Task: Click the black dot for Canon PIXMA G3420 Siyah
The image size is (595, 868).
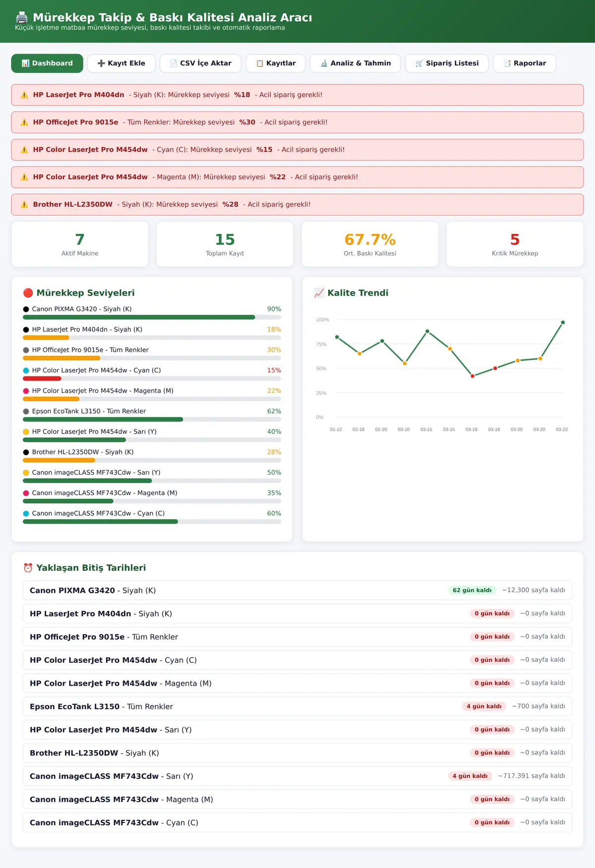Action: pyautogui.click(x=26, y=309)
